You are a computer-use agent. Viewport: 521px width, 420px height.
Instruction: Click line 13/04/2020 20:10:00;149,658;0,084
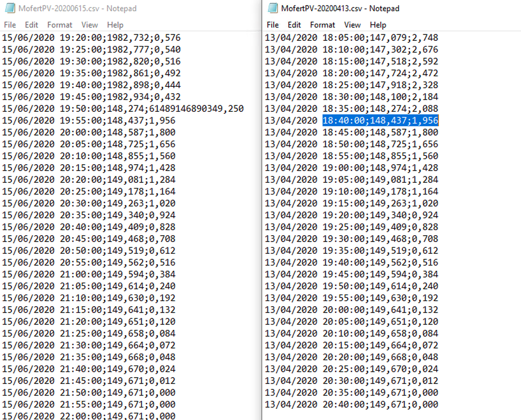click(x=352, y=333)
